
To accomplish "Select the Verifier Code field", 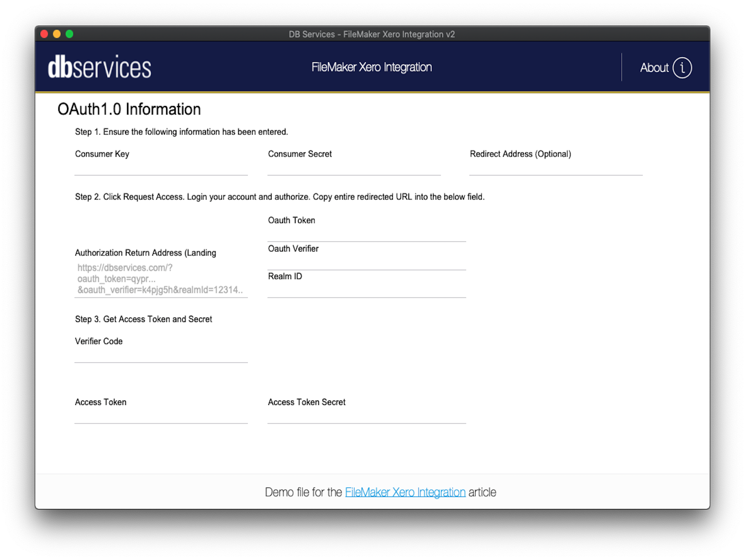I will coord(161,355).
